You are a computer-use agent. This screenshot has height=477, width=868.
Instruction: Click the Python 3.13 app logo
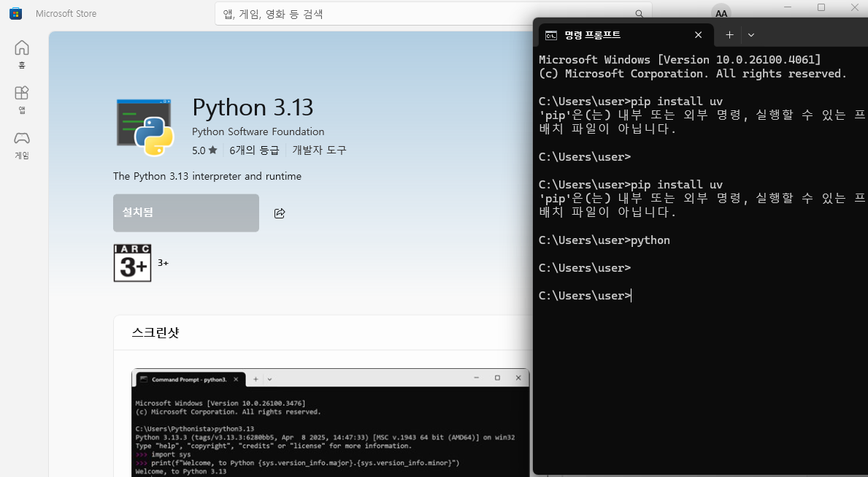point(145,127)
